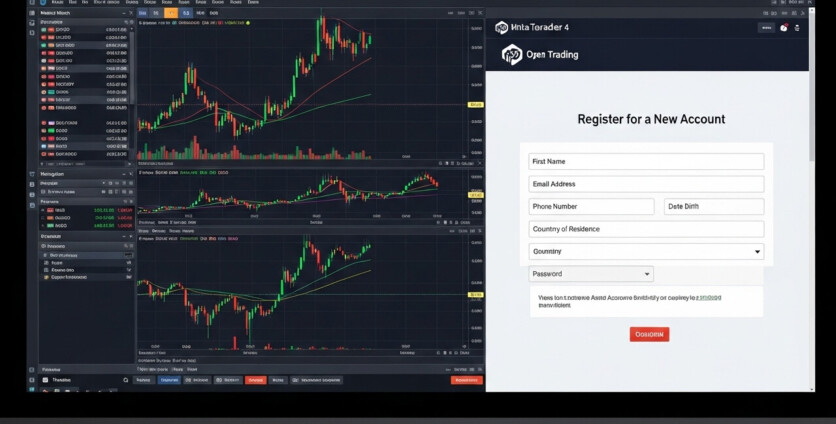Click the red button at bottom-right of the platform
Image resolution: width=836 pixels, height=424 pixels.
point(467,380)
